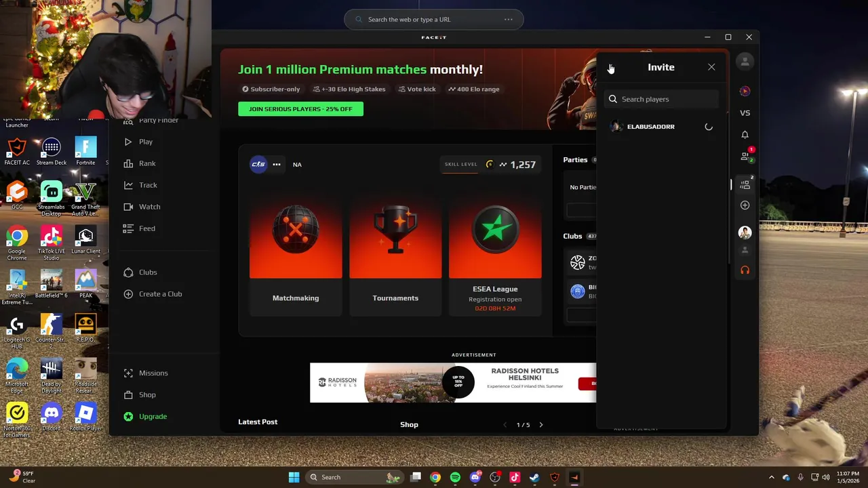Screen dimensions: 868x488
Task: Close the Invite panel
Action: 711,67
